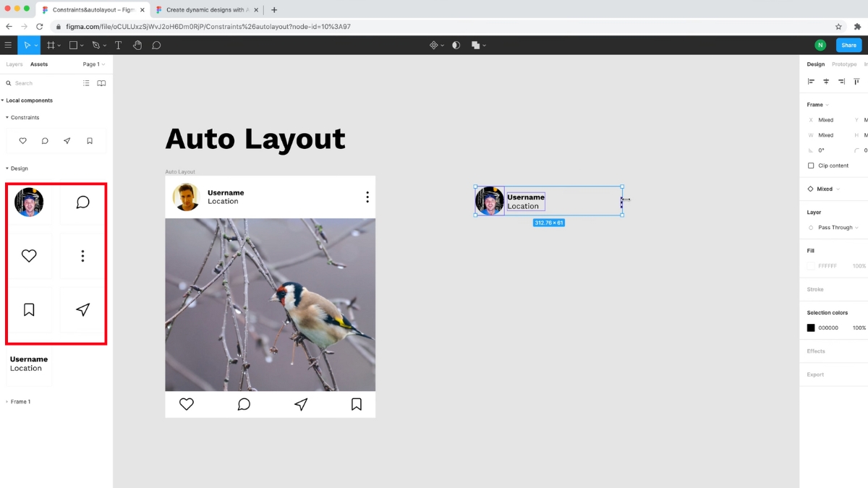
Task: Switch to the Prototype tab
Action: (844, 64)
